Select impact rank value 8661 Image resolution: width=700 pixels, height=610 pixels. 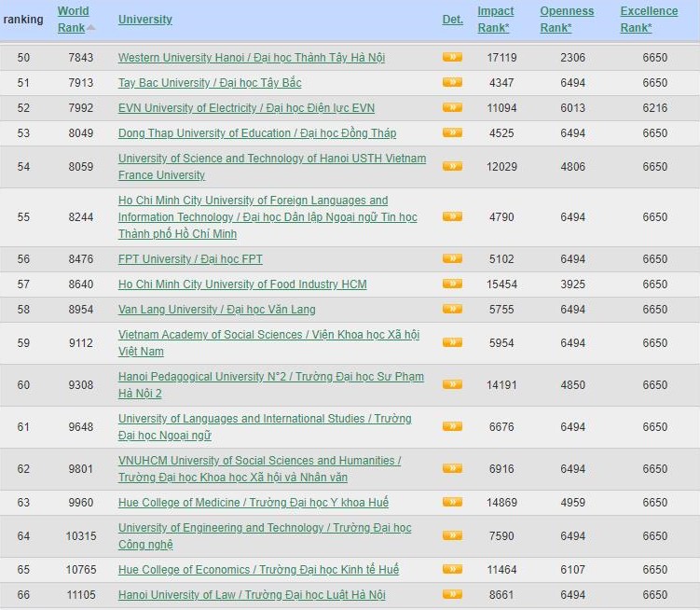click(501, 595)
